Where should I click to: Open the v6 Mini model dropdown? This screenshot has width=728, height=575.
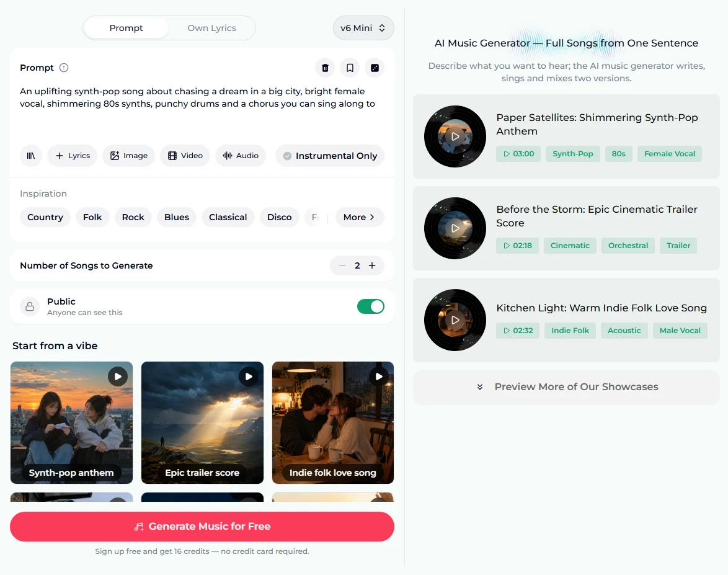363,28
